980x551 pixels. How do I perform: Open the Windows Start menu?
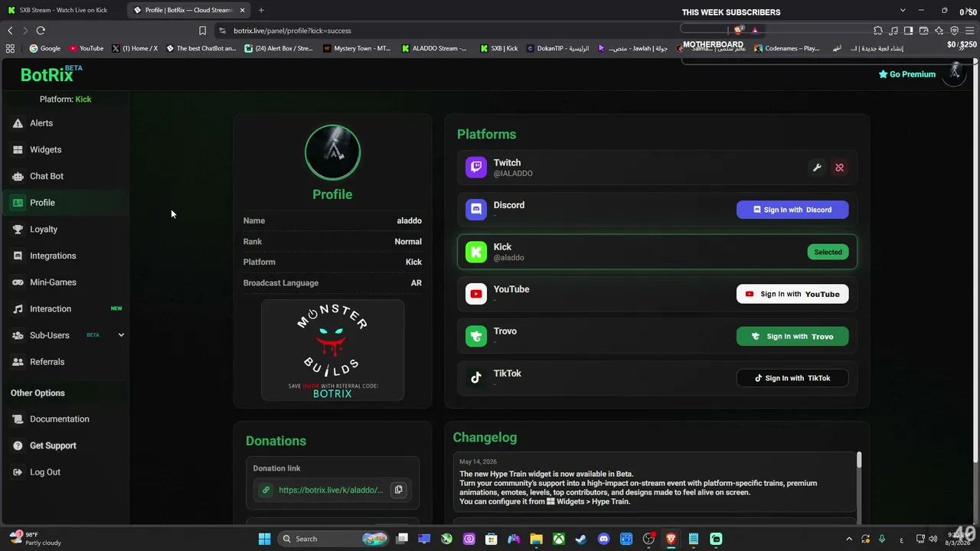pyautogui.click(x=264, y=539)
